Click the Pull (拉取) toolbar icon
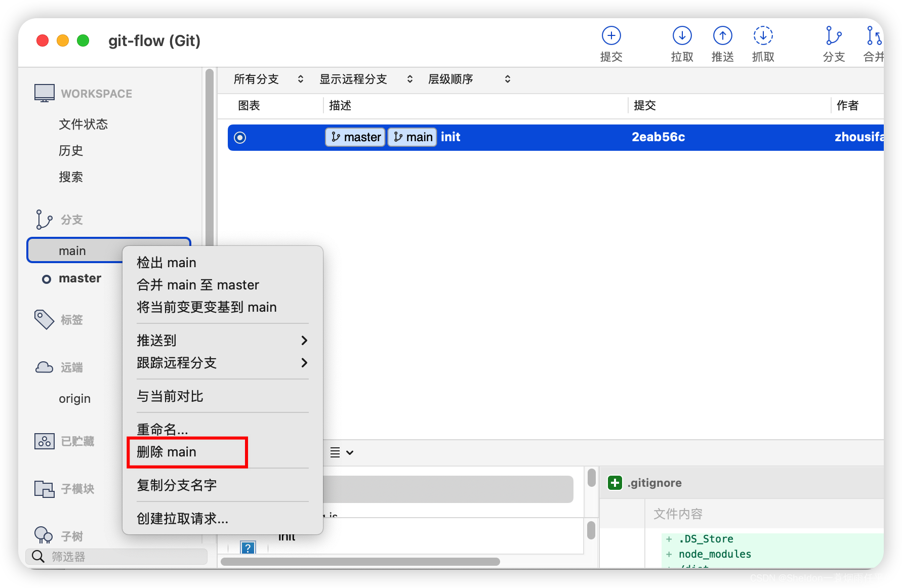Screen dimensions: 902x588 pyautogui.click(x=682, y=36)
